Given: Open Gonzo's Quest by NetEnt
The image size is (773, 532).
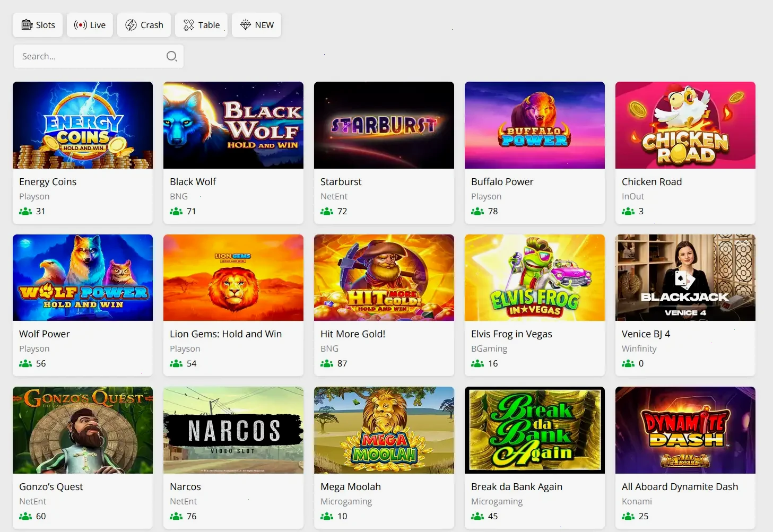Looking at the screenshot, I should point(83,430).
